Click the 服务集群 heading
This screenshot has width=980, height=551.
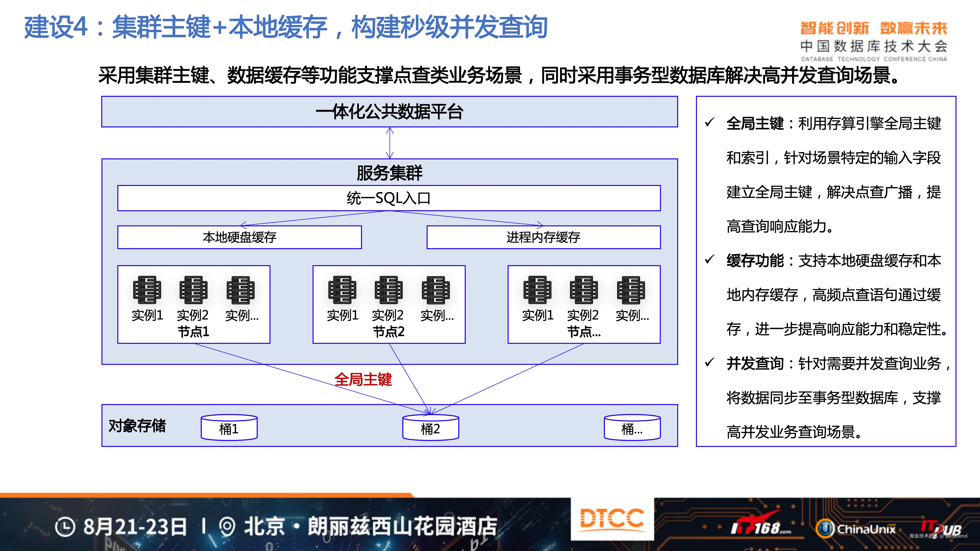(x=389, y=173)
